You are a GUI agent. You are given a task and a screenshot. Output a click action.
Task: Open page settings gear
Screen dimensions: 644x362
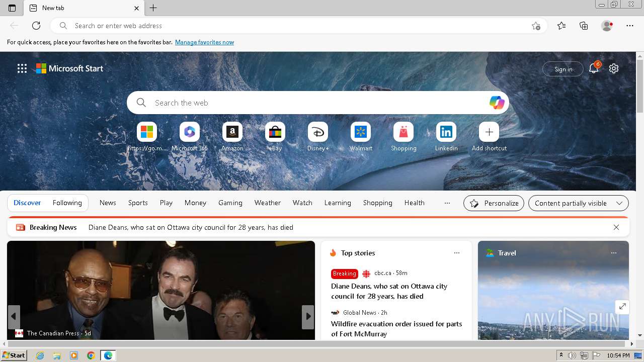(x=614, y=68)
